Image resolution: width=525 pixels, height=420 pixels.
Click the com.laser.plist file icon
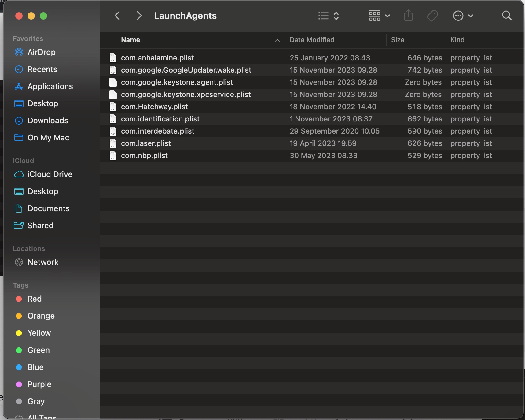pyautogui.click(x=113, y=143)
